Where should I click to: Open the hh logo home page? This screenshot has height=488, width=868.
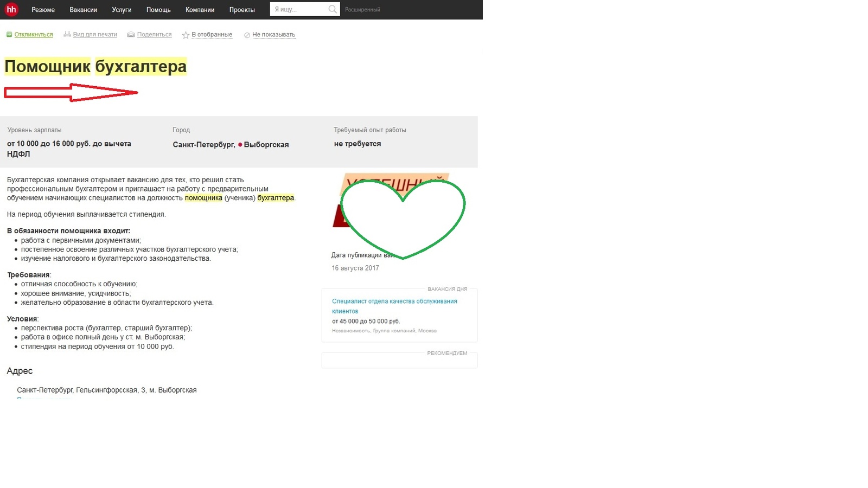pos(11,9)
